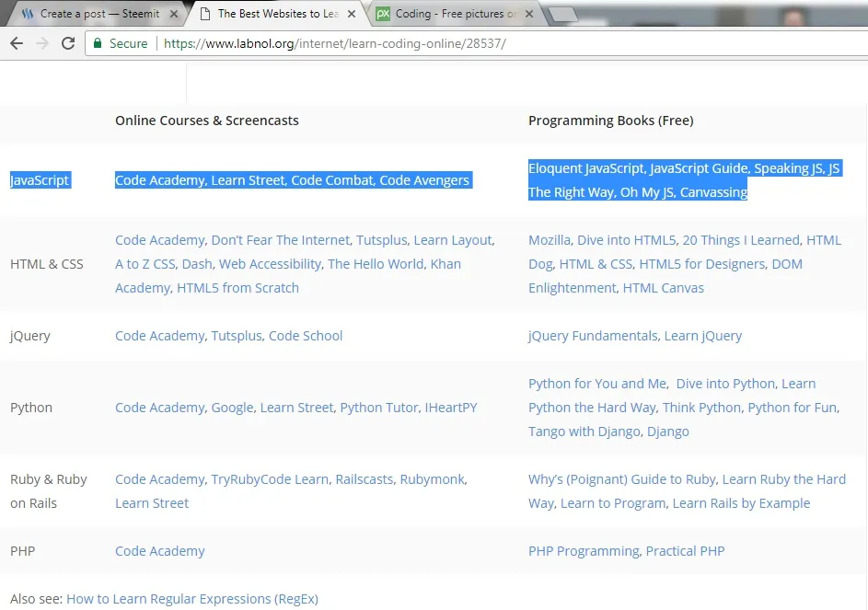
Task: Open HTML5 for Designers link
Action: click(702, 263)
